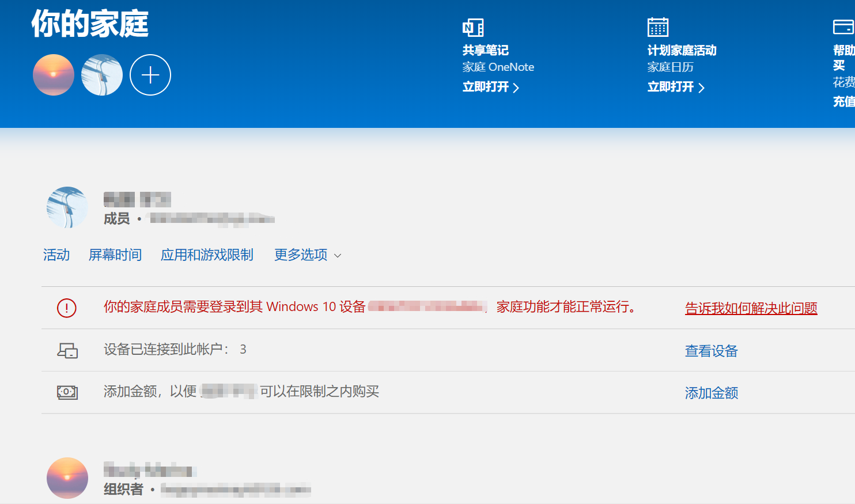Open the 活动 tab for the member
Viewport: 855px width, 504px height.
click(x=56, y=255)
